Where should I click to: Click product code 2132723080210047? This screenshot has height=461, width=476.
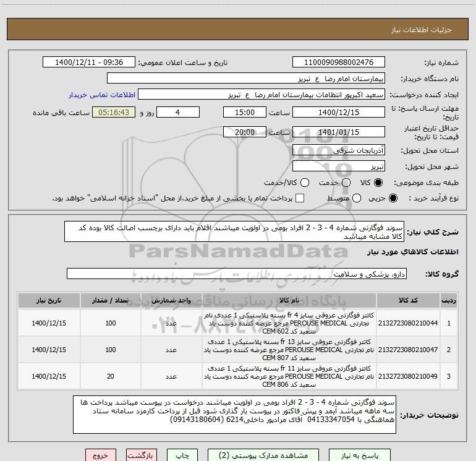pyautogui.click(x=408, y=350)
